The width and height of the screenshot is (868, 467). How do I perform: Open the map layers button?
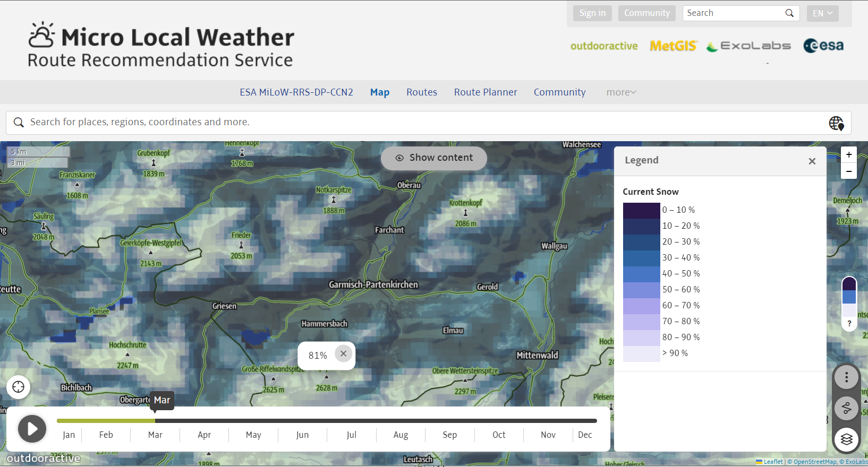point(847,439)
